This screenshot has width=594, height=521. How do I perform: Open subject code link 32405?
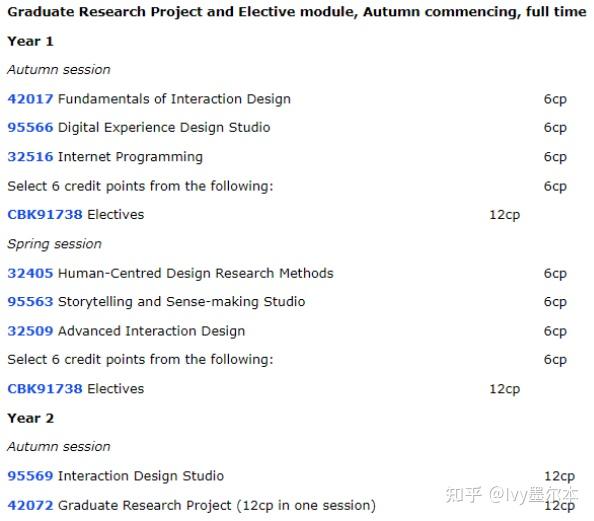pyautogui.click(x=30, y=273)
